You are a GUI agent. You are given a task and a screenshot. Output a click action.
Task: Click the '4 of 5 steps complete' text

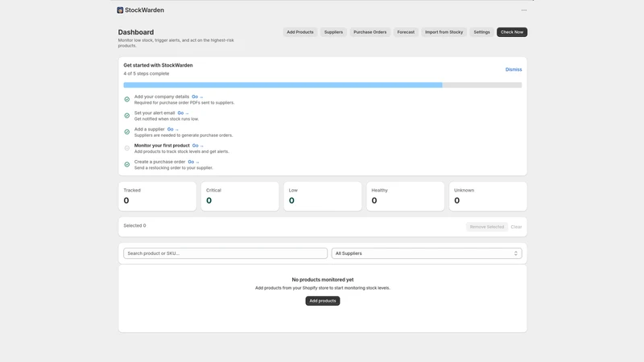coord(147,73)
